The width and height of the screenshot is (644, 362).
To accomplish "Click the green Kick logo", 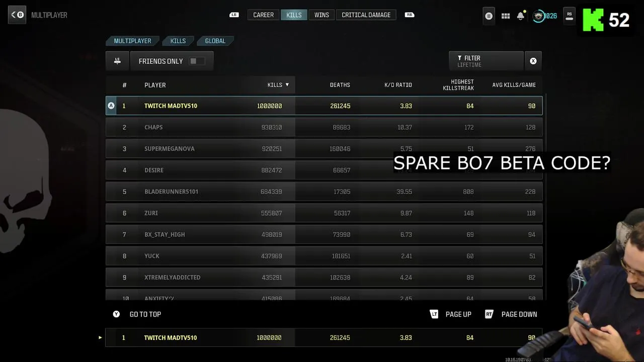I will (x=593, y=20).
